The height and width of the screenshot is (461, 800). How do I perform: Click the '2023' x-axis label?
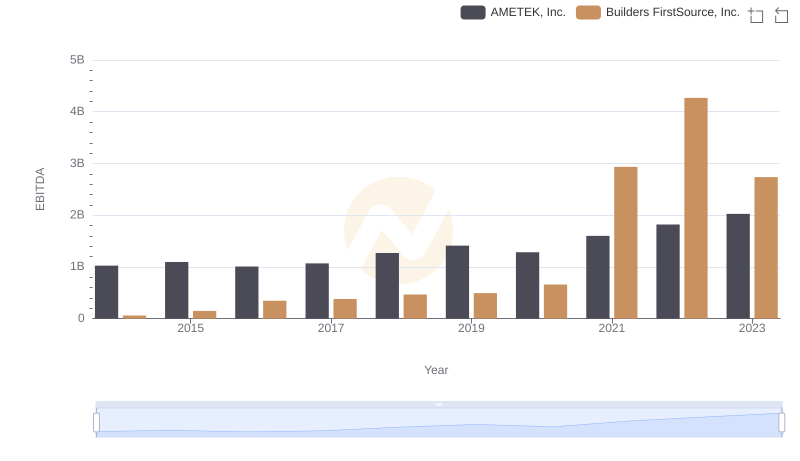pyautogui.click(x=752, y=328)
